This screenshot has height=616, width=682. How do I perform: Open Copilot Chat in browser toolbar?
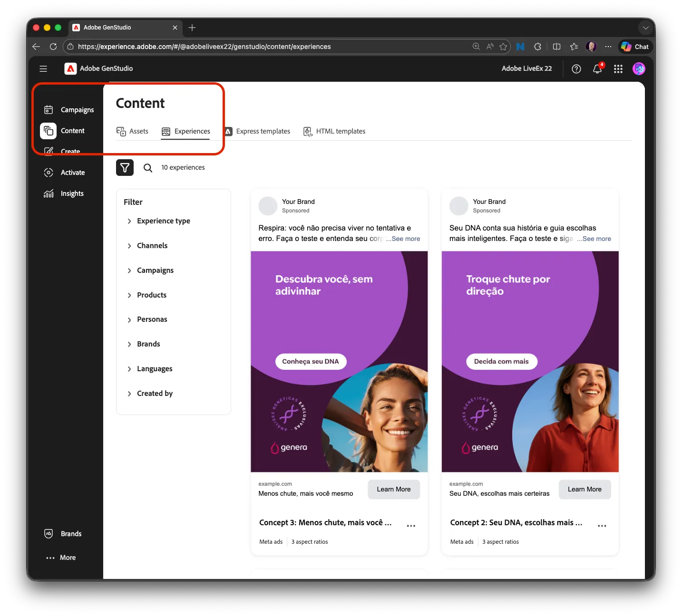click(635, 47)
